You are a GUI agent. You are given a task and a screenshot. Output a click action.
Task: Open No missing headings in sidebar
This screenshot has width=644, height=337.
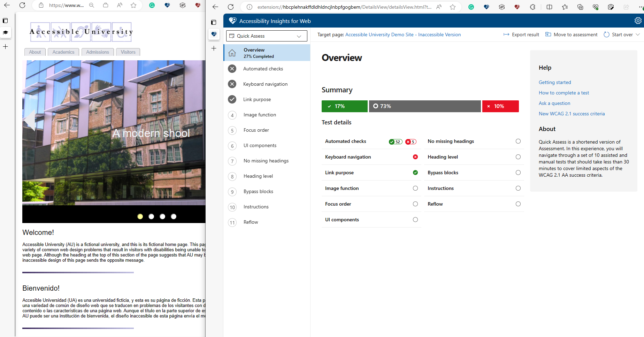[x=267, y=161]
